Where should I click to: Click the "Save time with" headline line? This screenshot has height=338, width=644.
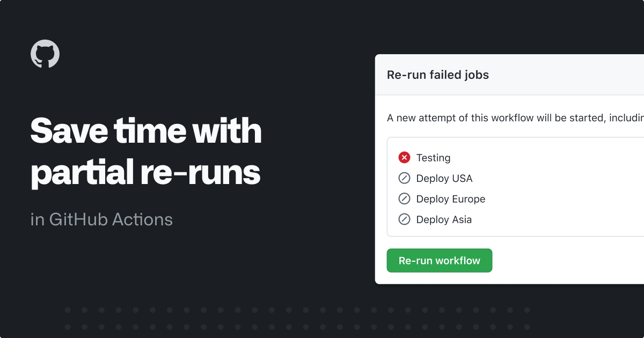tap(146, 131)
